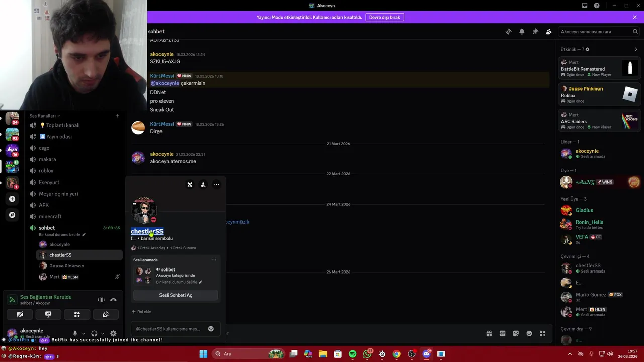Open the Discover compass icon in the server bar

(x=12, y=215)
